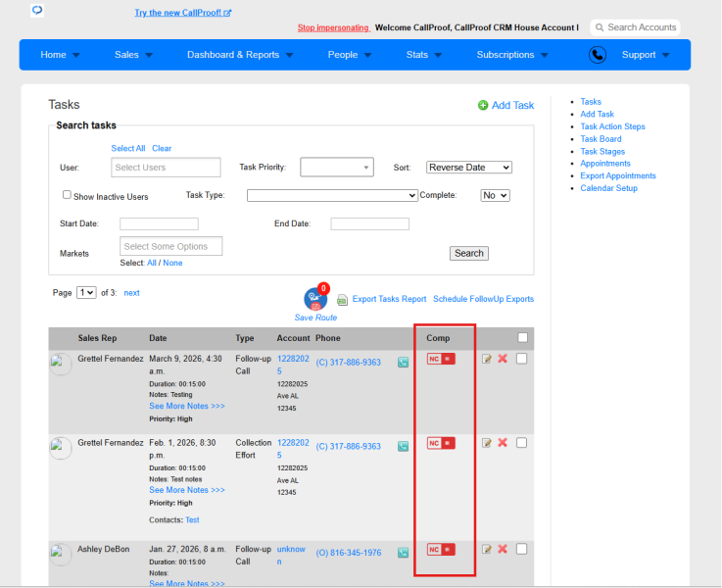722x588 pixels.
Task: Click the call icon beside March 9 task phone
Action: click(403, 363)
